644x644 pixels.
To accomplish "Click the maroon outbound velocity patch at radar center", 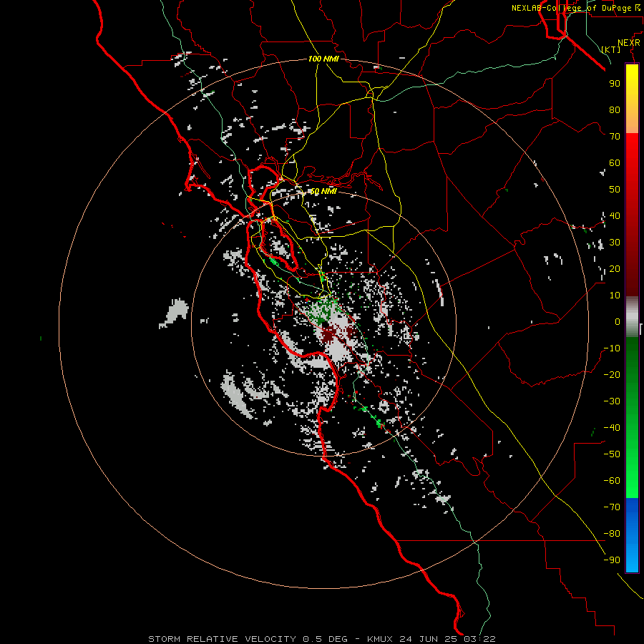I will [x=329, y=334].
